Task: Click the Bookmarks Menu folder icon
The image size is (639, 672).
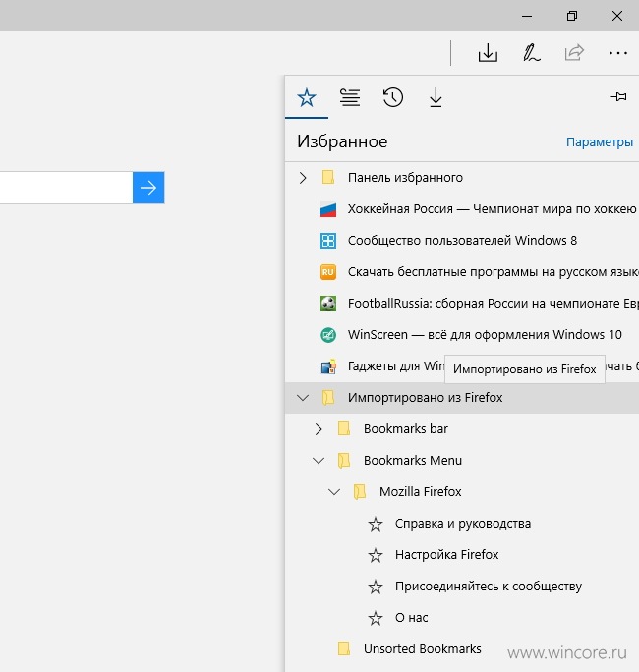Action: 344,461
